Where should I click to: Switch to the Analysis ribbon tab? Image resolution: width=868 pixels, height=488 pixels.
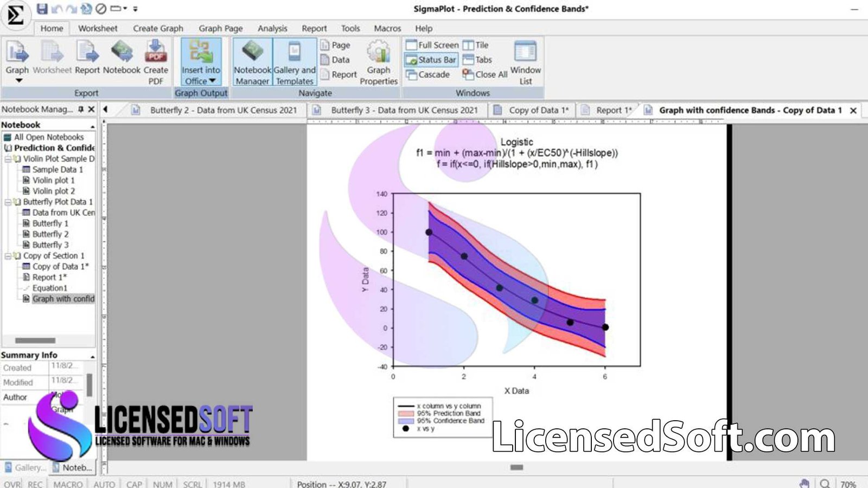click(x=272, y=28)
